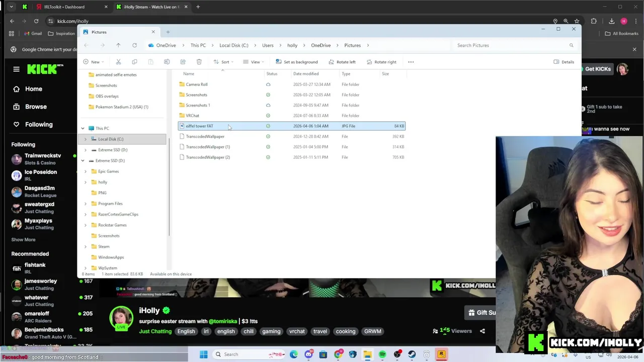This screenshot has width=644, height=362.
Task: Click Rotate left
Action: [x=342, y=62]
